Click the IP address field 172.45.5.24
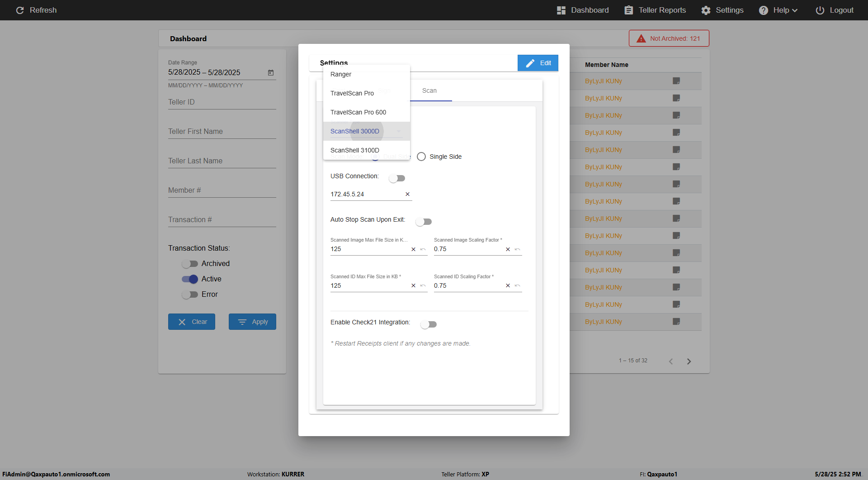Viewport: 868px width, 480px height. click(x=366, y=194)
